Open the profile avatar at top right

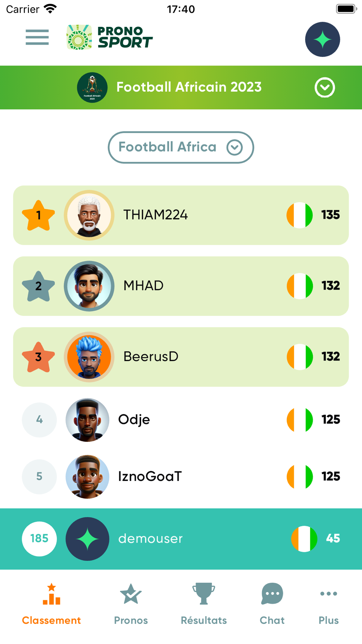click(322, 39)
